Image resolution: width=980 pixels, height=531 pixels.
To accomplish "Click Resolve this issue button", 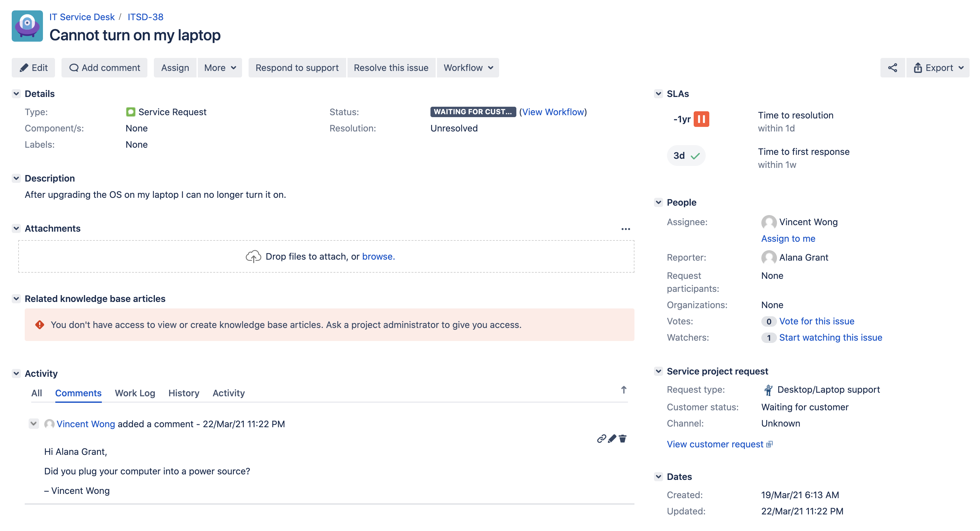I will (x=391, y=68).
